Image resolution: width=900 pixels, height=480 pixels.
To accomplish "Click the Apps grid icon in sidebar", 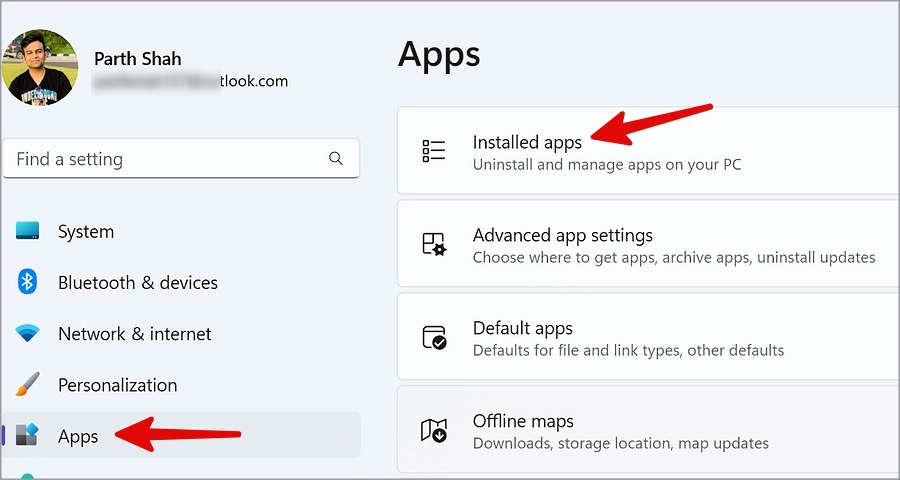I will (27, 435).
